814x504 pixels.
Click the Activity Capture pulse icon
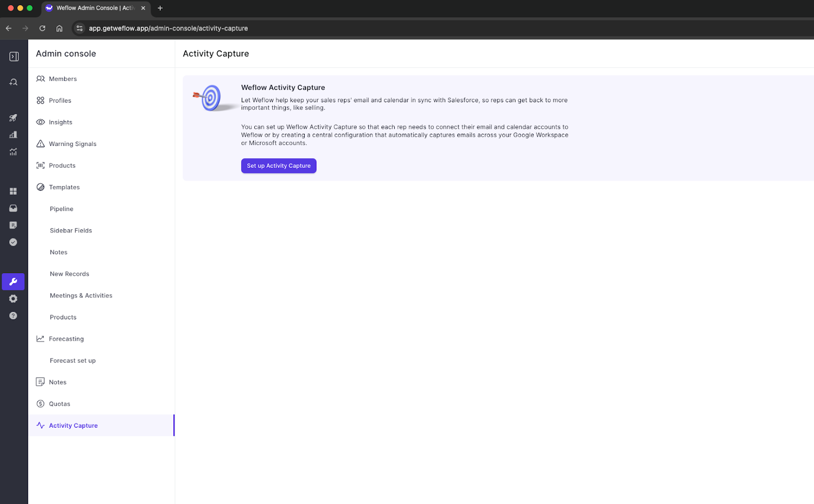41,425
